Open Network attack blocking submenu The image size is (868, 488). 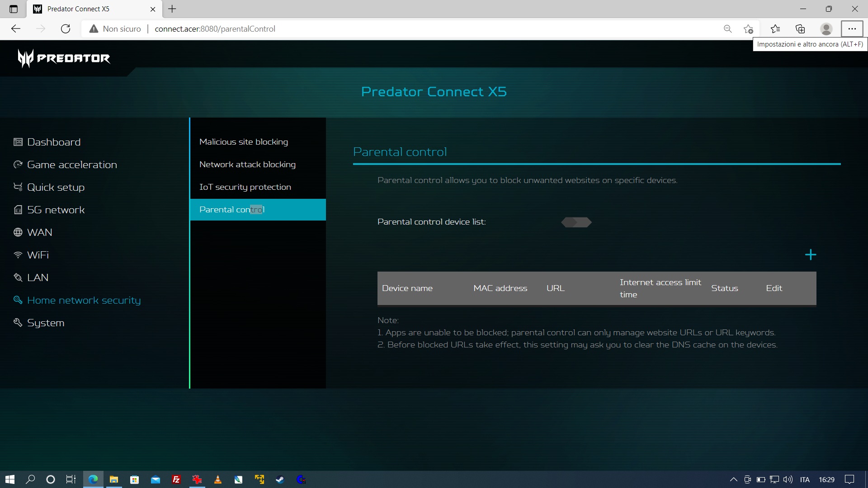tap(258, 164)
